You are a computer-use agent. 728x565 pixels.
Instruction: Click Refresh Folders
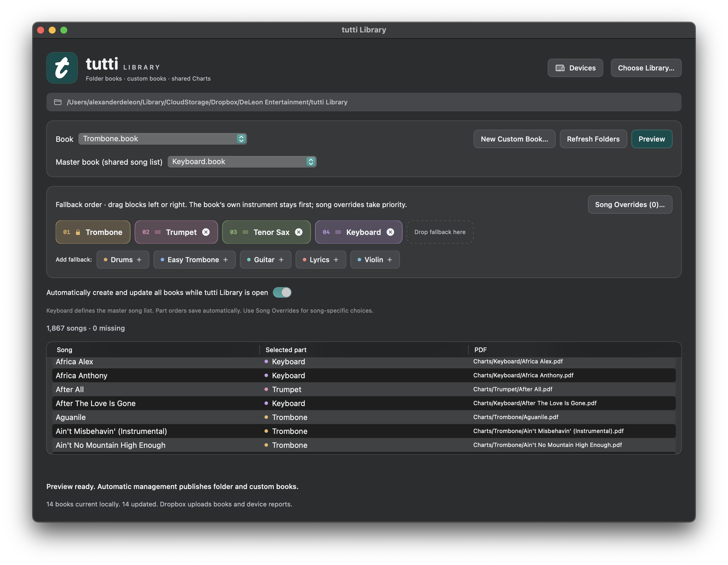pyautogui.click(x=593, y=139)
